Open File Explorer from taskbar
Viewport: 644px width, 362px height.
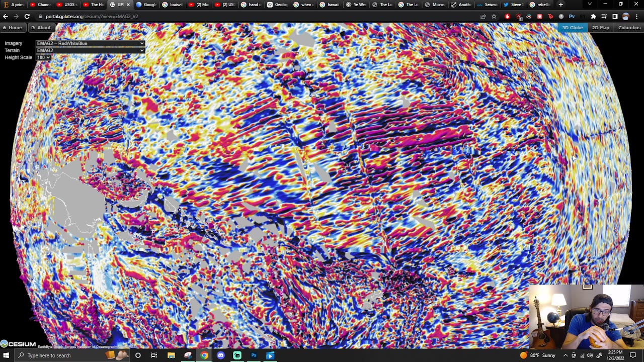[x=171, y=355]
